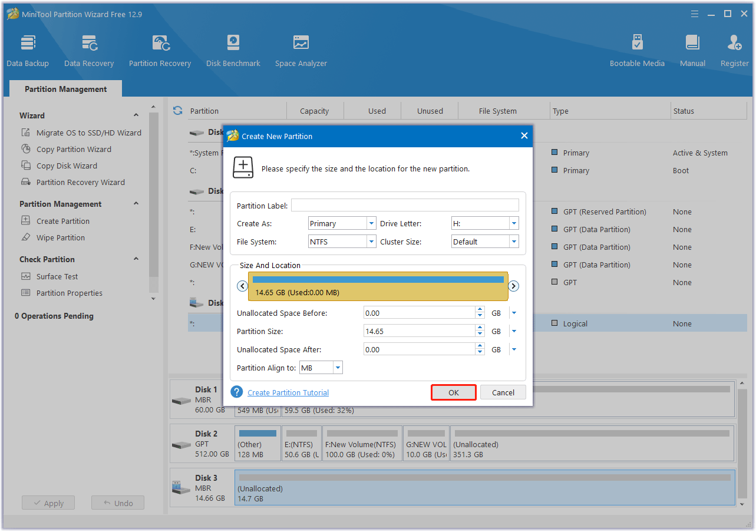Click left arrow of size slider
Image resolution: width=756 pixels, height=532 pixels.
pyautogui.click(x=242, y=286)
